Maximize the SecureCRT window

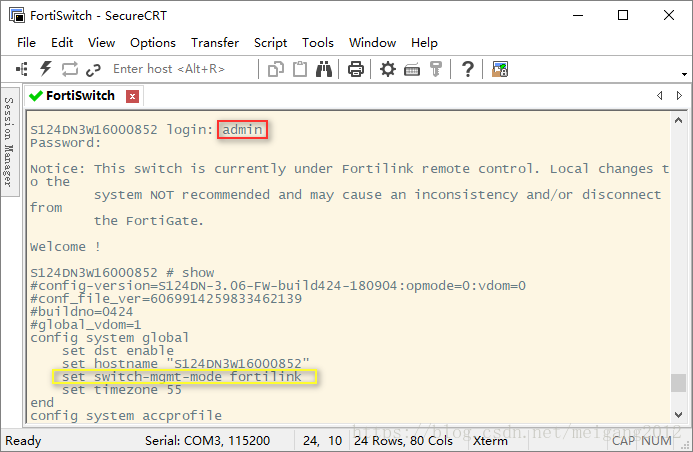[x=623, y=15]
